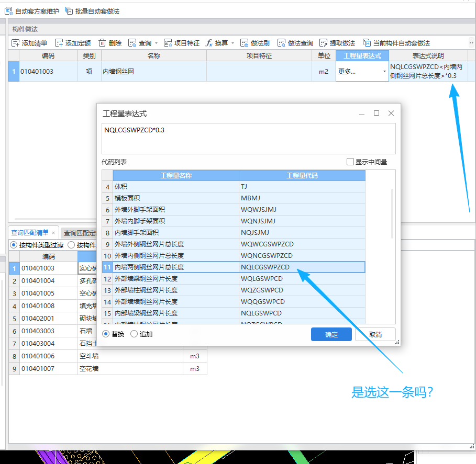Close the 查询匹配清单 tab via its x
This screenshot has height=464, width=476.
(53, 233)
